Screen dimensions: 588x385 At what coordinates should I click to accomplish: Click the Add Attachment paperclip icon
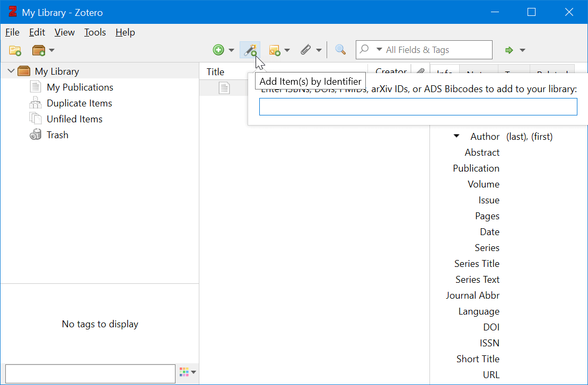click(307, 49)
